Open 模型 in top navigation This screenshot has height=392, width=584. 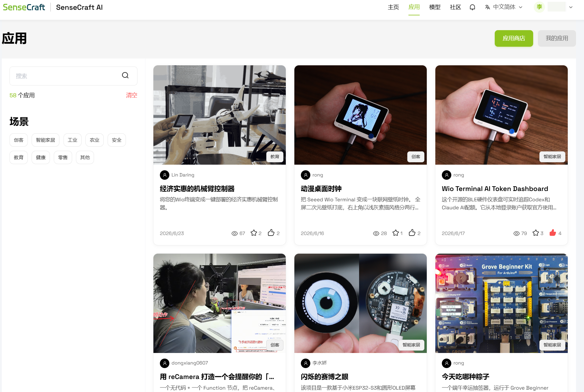435,7
